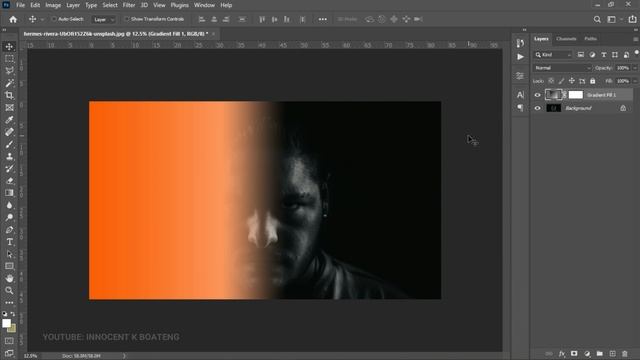Toggle lock transparent pixels

coord(551,81)
